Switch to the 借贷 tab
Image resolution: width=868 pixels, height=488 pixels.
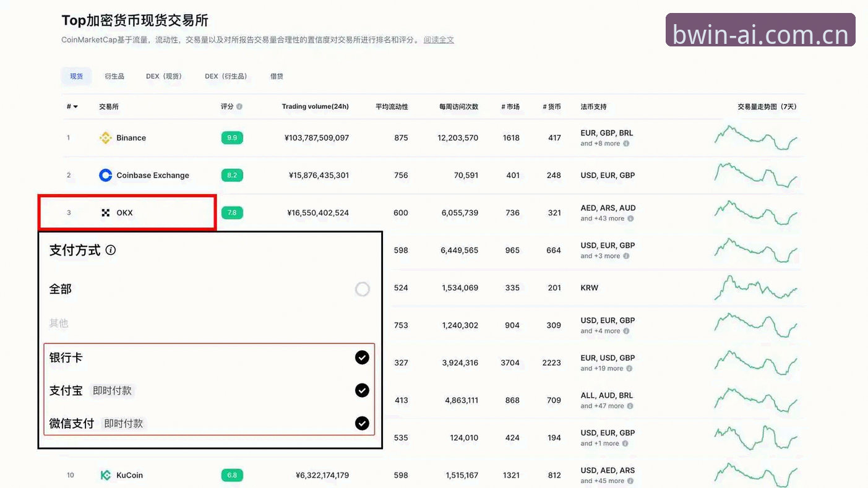pos(277,76)
